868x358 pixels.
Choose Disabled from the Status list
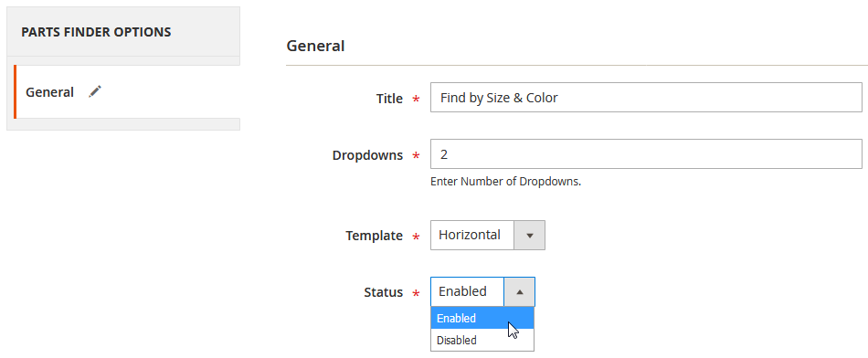[482, 340]
